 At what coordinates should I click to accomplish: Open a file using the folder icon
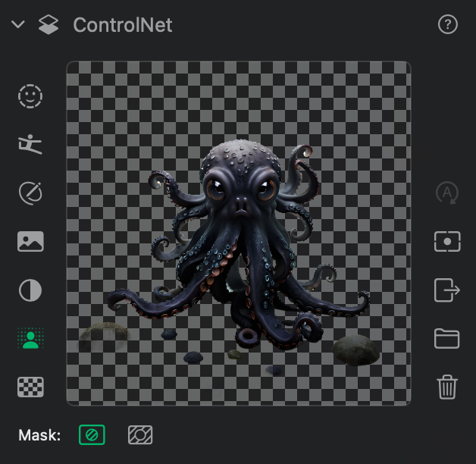tap(447, 338)
